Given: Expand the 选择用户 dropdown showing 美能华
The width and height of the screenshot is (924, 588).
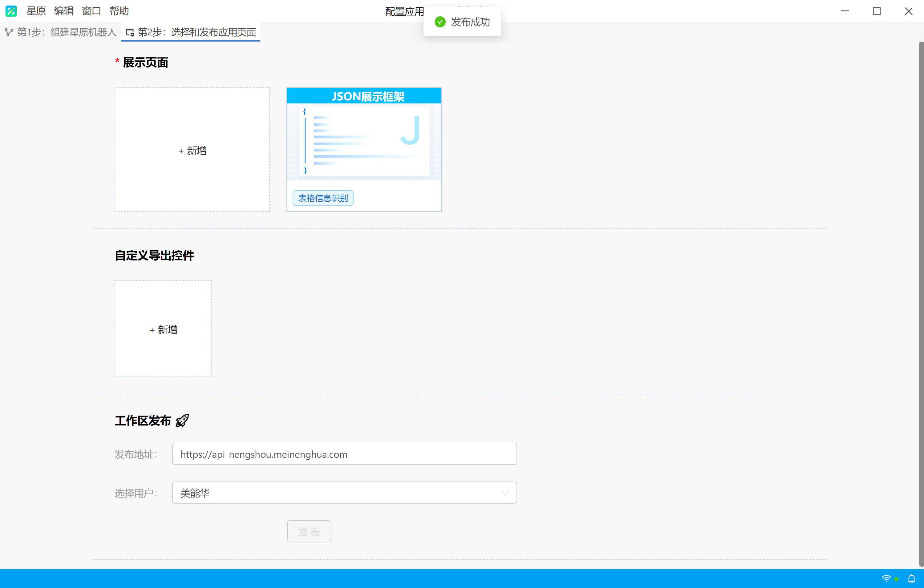Looking at the screenshot, I should (x=344, y=493).
